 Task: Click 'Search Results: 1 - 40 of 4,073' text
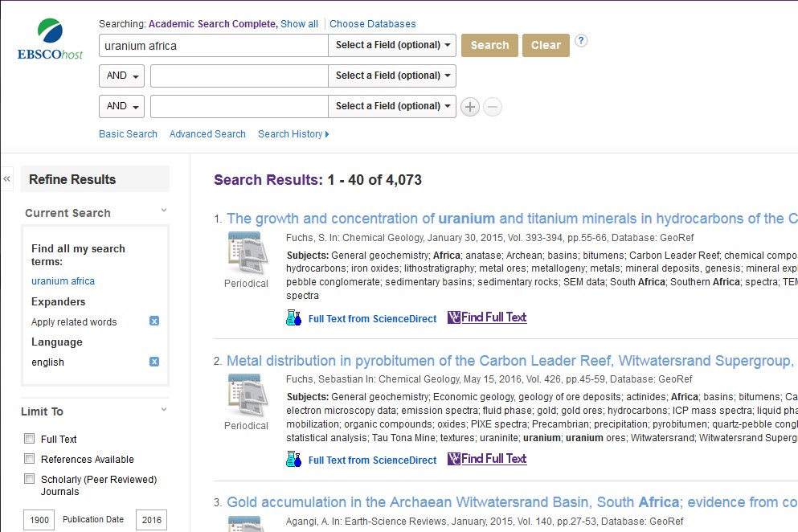(x=317, y=180)
